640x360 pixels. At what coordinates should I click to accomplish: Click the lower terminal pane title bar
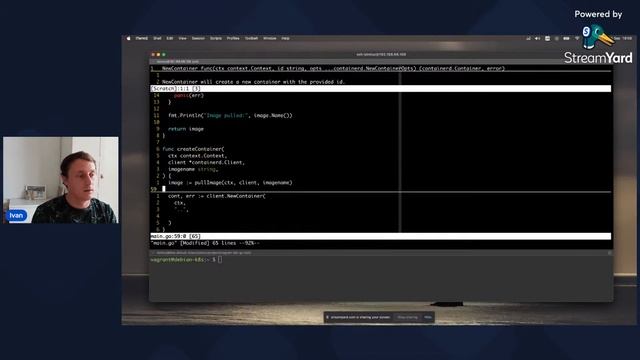(x=381, y=253)
